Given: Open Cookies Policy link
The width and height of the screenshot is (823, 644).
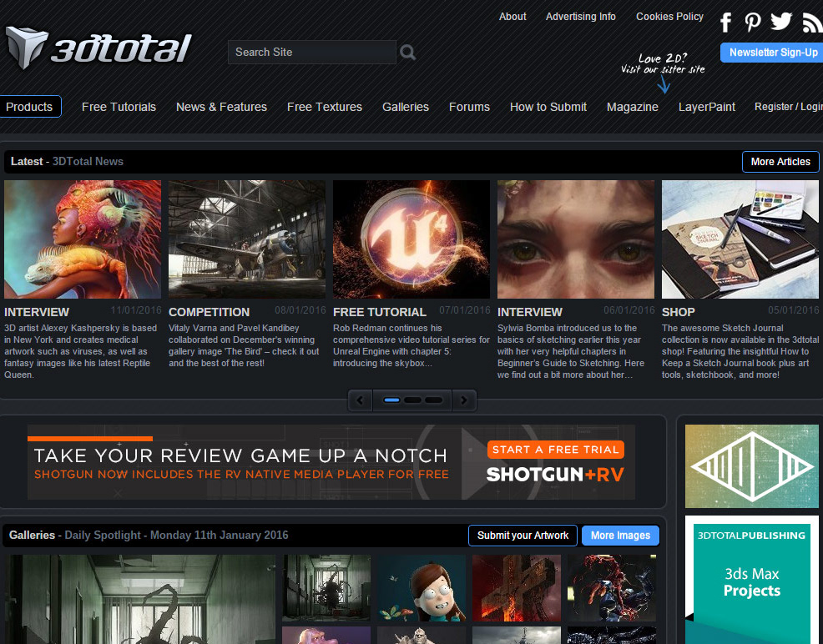Looking at the screenshot, I should pyautogui.click(x=669, y=16).
